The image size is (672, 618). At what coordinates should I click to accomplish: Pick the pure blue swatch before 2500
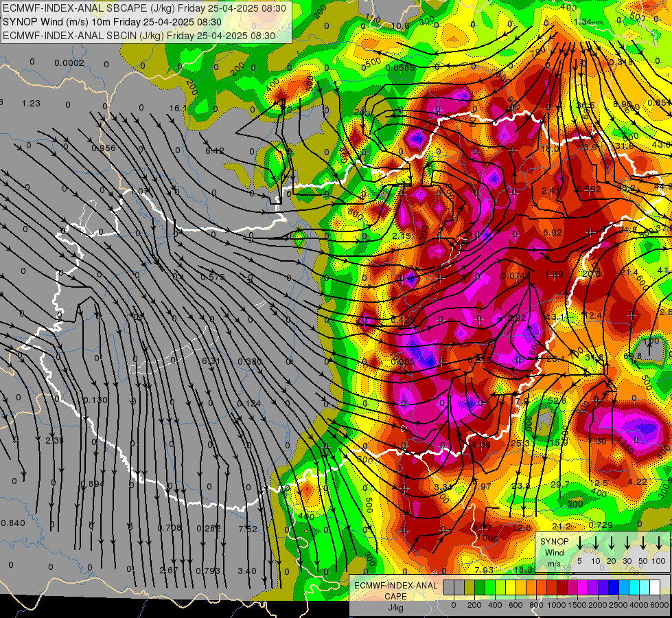(x=614, y=588)
